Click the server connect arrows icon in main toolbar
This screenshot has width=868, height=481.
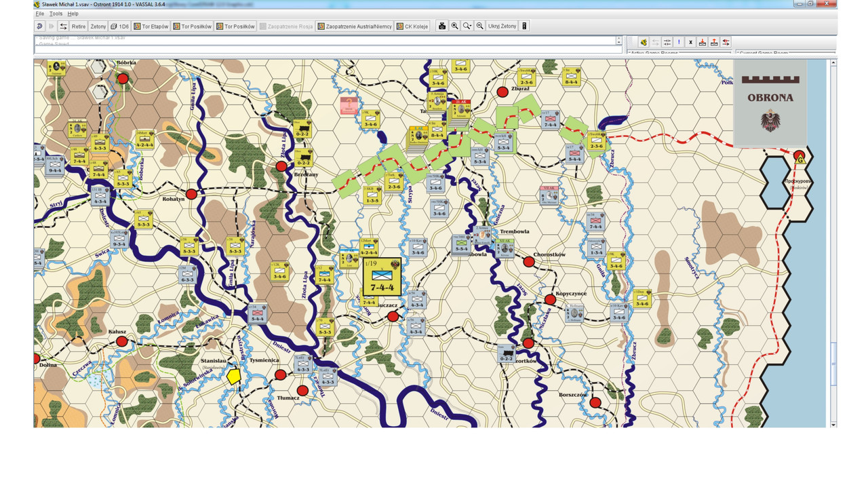63,26
